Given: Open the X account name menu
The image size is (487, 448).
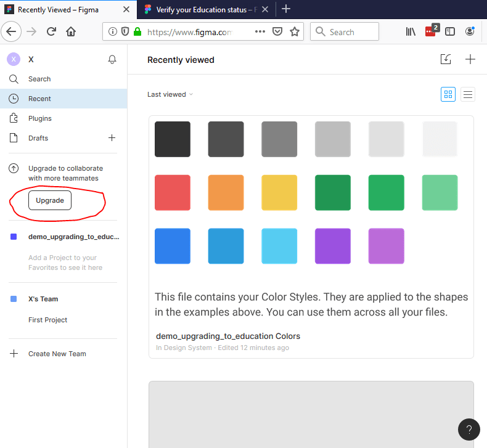Looking at the screenshot, I should (31, 59).
